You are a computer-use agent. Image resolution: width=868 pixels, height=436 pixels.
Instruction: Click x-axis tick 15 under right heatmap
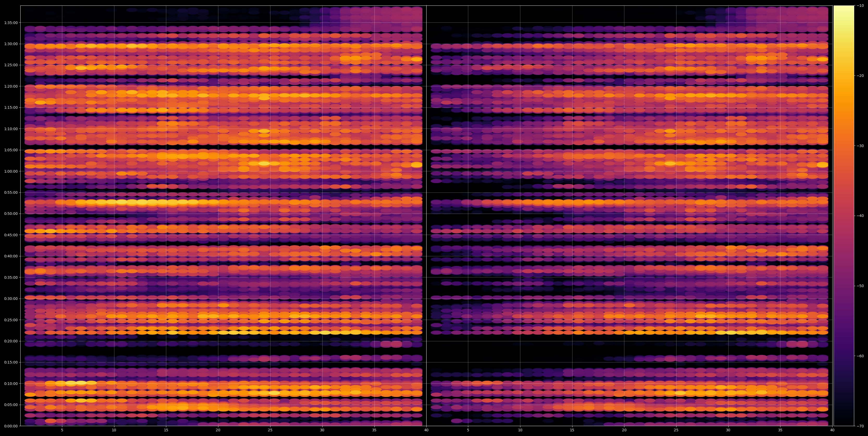pyautogui.click(x=572, y=430)
